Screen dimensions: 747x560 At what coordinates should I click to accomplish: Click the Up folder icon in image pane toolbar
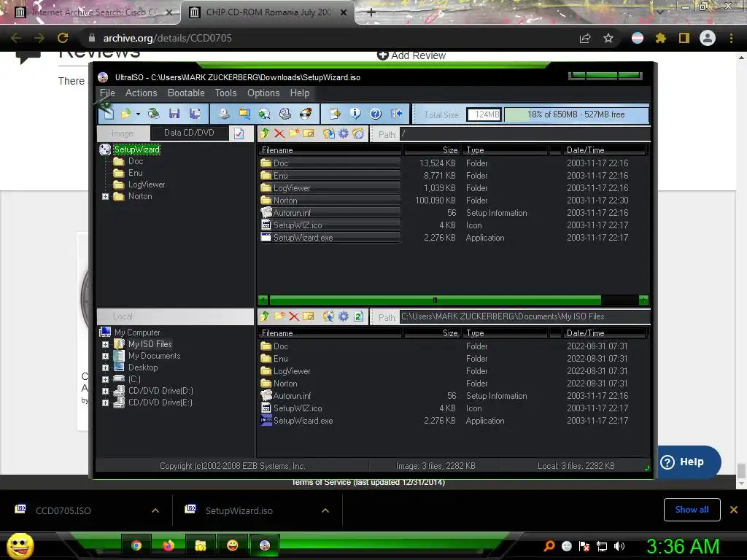point(265,133)
